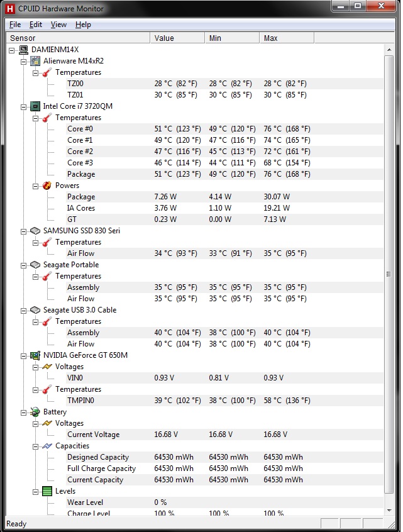This screenshot has width=403, height=532.
Task: Maximize the CPUID Hardware Monitor window
Action: (358, 6)
